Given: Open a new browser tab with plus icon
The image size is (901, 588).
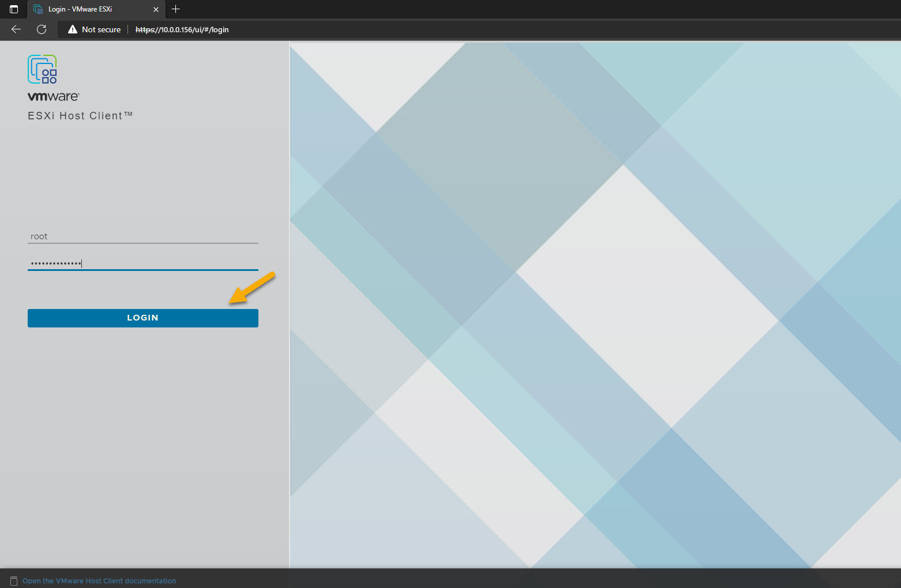Looking at the screenshot, I should [176, 9].
